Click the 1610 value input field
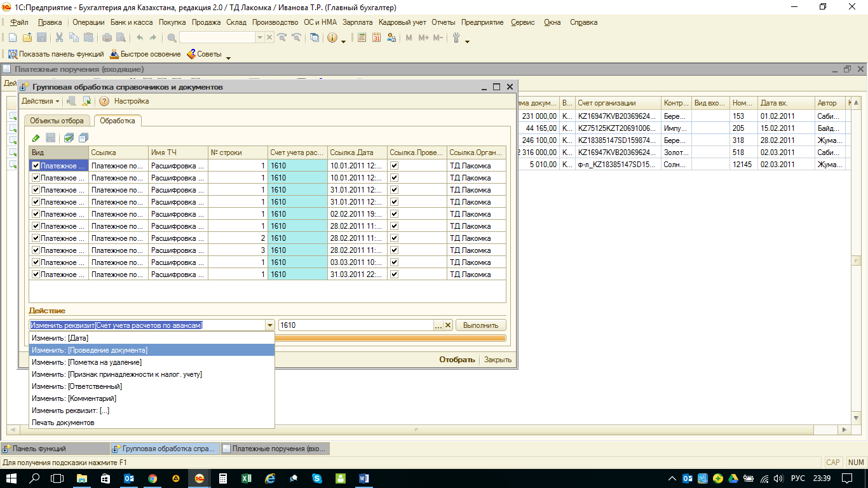Screen dimensions: 868x488 [355, 325]
